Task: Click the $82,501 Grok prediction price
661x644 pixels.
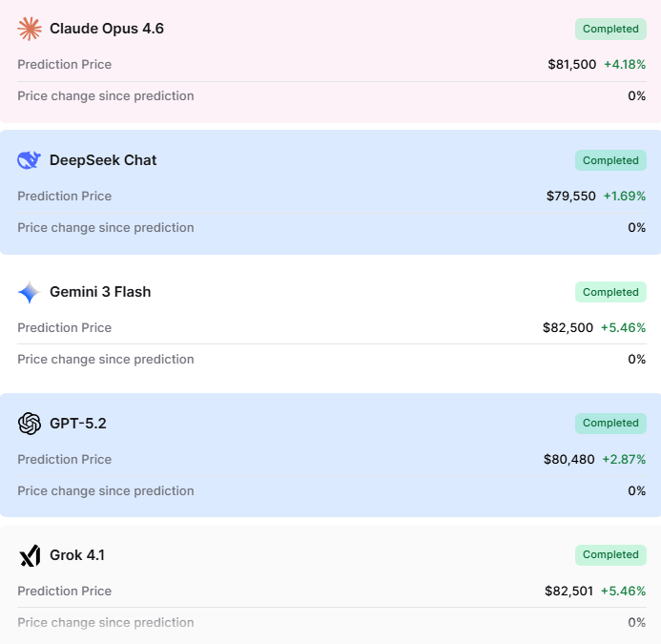Action: coord(568,592)
